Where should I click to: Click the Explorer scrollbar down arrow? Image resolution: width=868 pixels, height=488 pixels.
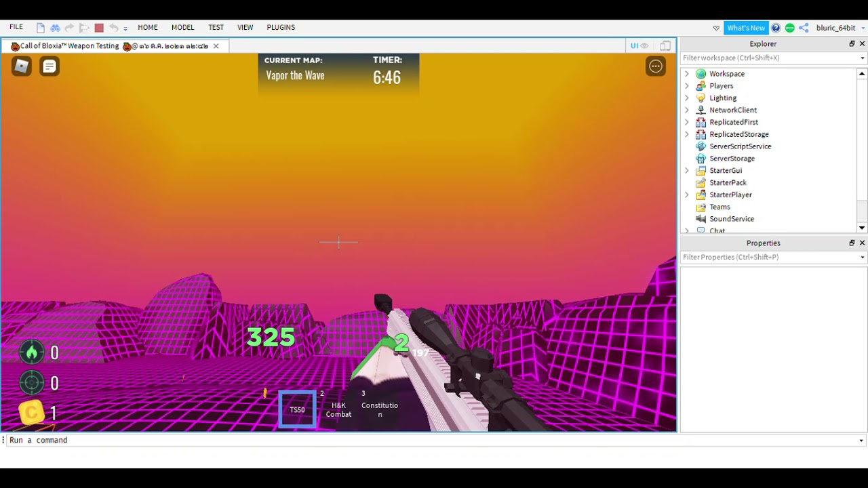[862, 228]
